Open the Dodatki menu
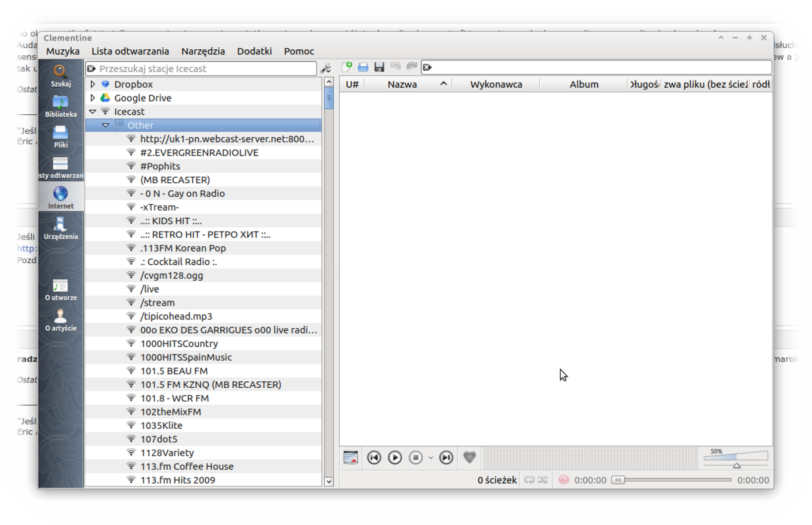 [x=254, y=51]
